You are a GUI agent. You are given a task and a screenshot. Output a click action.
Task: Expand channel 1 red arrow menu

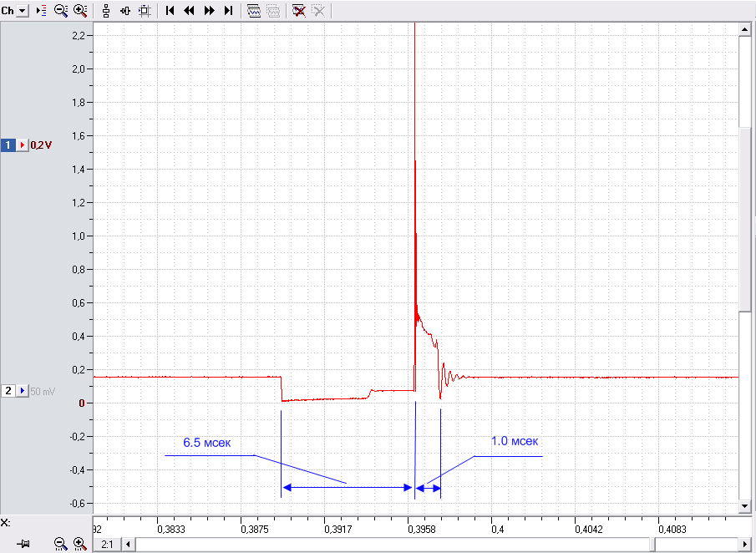pyautogui.click(x=23, y=145)
